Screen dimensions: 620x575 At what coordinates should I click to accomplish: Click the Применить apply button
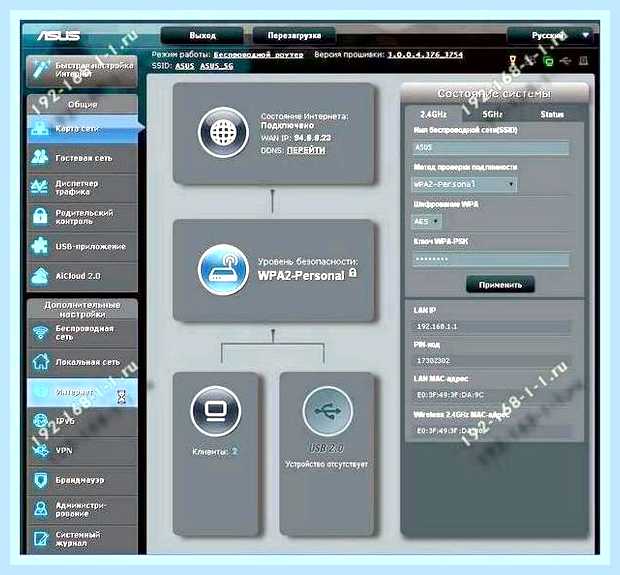500,285
